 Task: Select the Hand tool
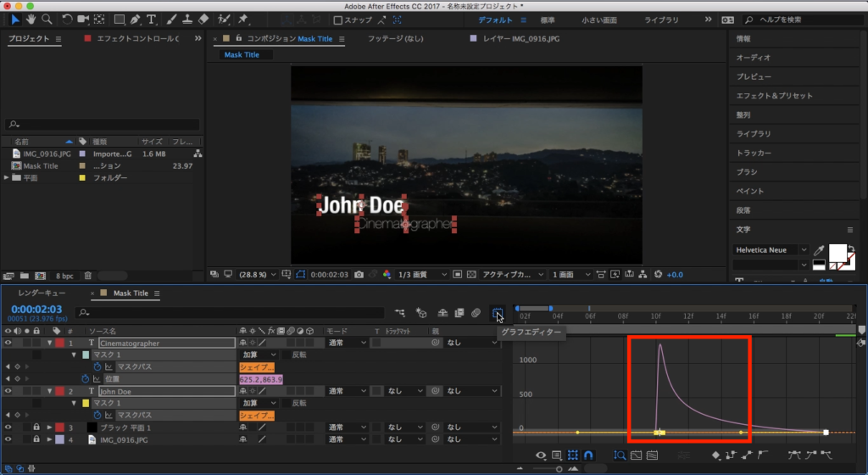31,19
